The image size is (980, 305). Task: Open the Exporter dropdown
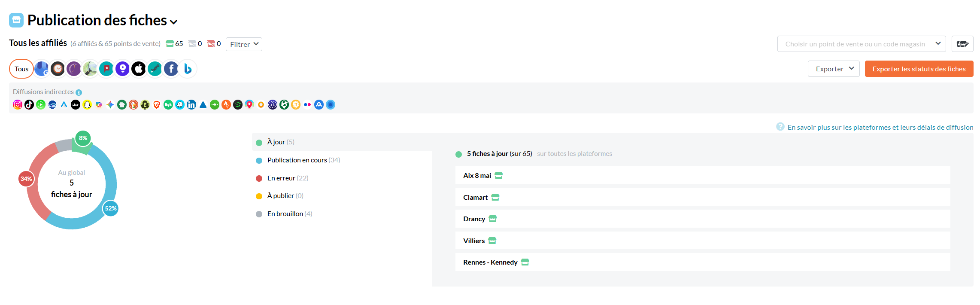point(834,69)
